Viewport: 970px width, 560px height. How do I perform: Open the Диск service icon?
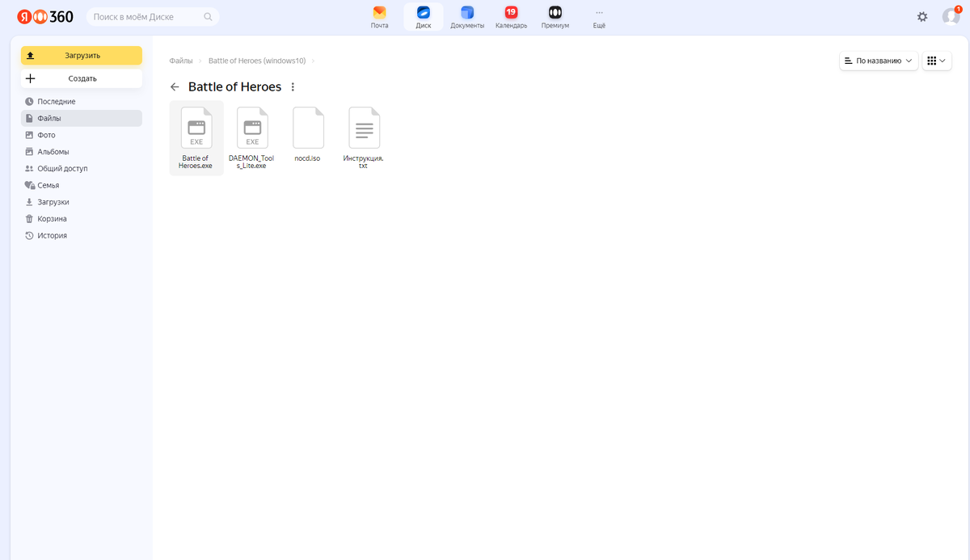pyautogui.click(x=424, y=17)
